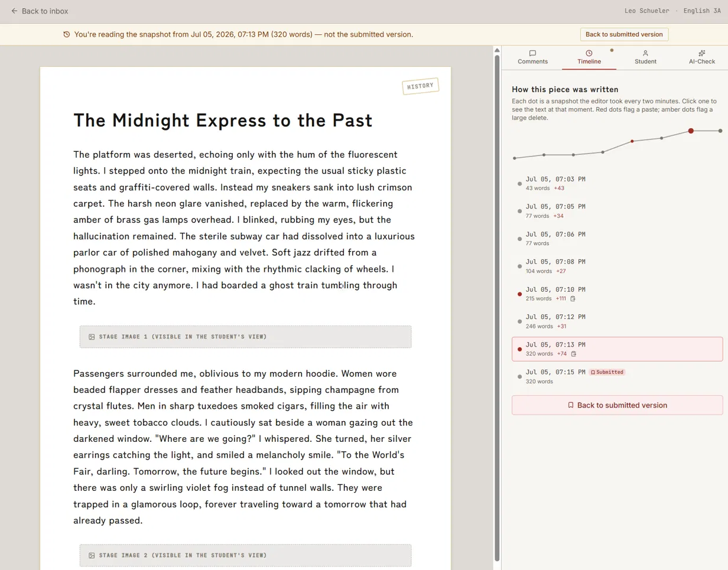The width and height of the screenshot is (728, 570).
Task: Select the highlighted 07:13 PM snapshot entry
Action: (x=617, y=349)
